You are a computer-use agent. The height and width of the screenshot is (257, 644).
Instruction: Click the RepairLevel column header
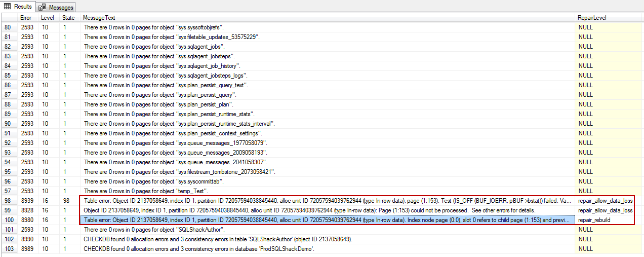click(592, 18)
